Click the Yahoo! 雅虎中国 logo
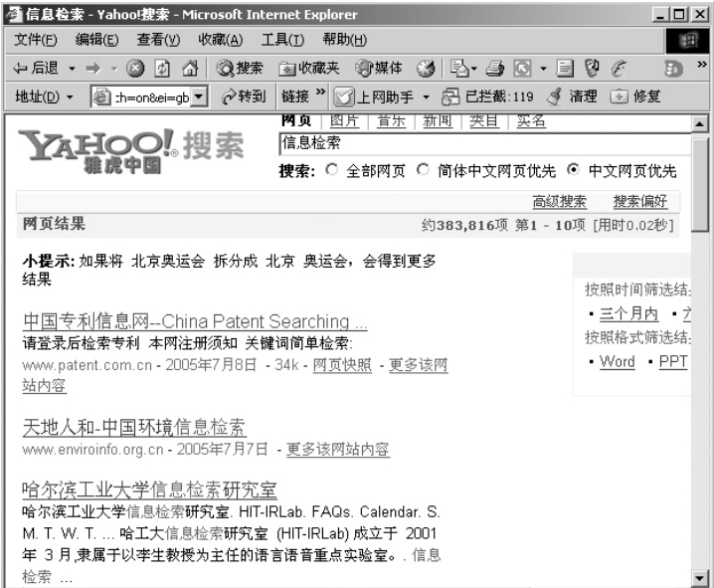Image resolution: width=714 pixels, height=588 pixels. 131,151
